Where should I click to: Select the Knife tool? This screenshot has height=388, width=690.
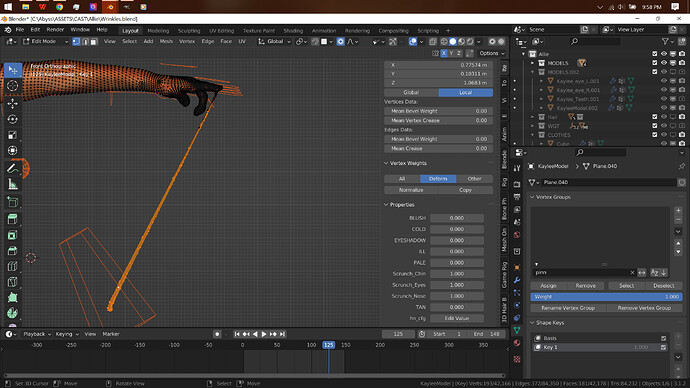coord(12,282)
